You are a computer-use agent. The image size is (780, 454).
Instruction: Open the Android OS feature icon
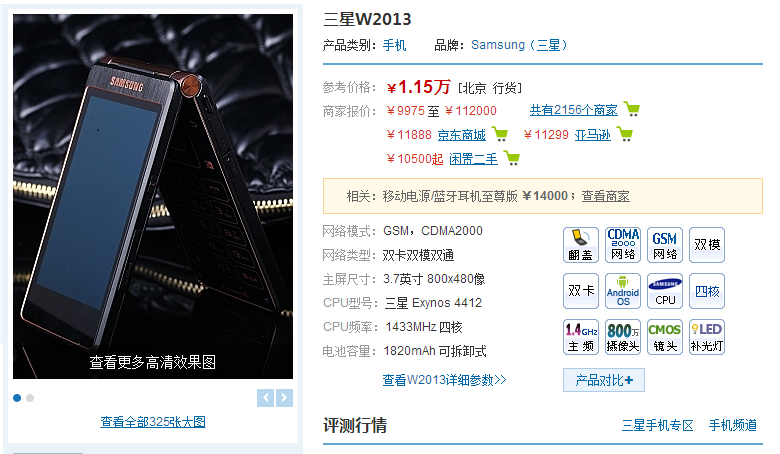click(x=623, y=291)
